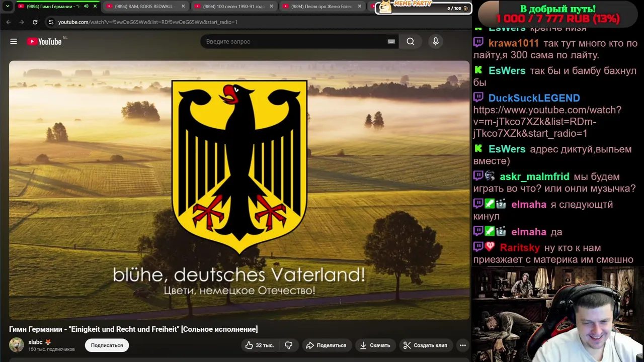
Task: Click the 'Подписаться' subscribe button
Action: [x=107, y=345]
